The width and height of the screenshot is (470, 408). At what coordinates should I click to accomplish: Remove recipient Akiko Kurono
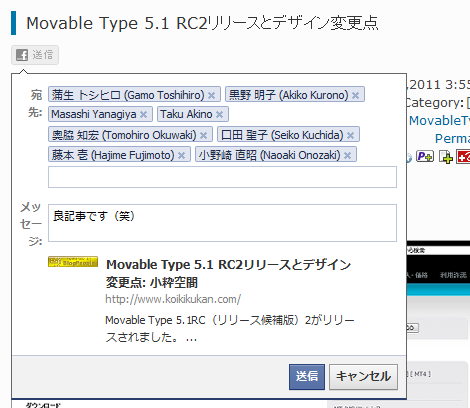pos(356,96)
